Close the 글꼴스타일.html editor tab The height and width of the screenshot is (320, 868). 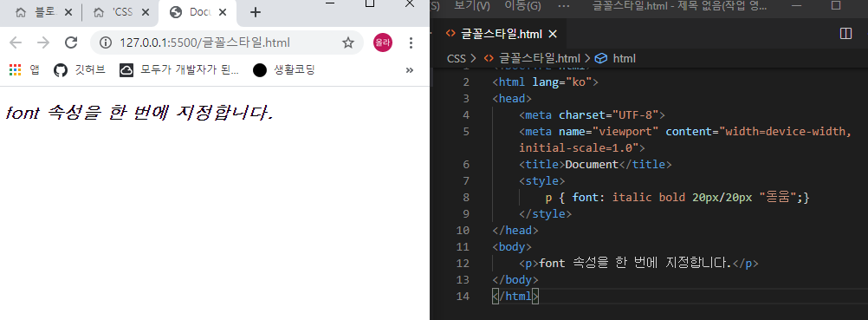click(x=553, y=35)
